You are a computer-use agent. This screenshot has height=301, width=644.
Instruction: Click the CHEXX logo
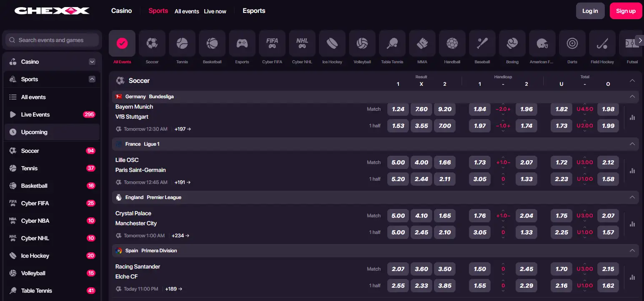point(52,11)
